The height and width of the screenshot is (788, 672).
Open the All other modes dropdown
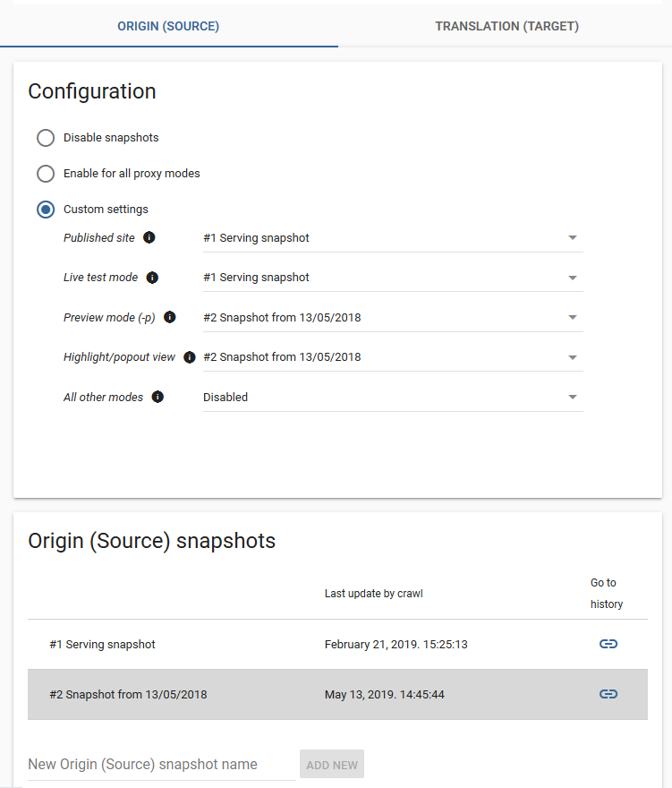click(x=393, y=398)
